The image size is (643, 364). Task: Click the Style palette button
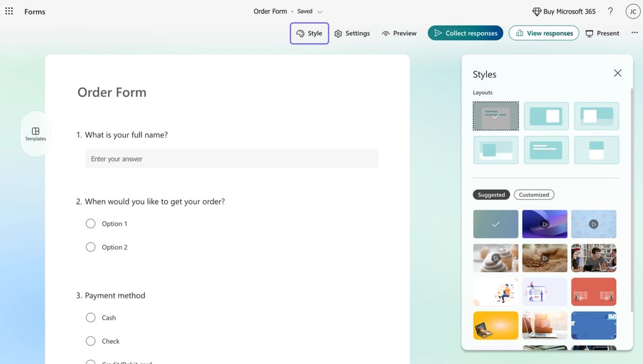coord(309,33)
